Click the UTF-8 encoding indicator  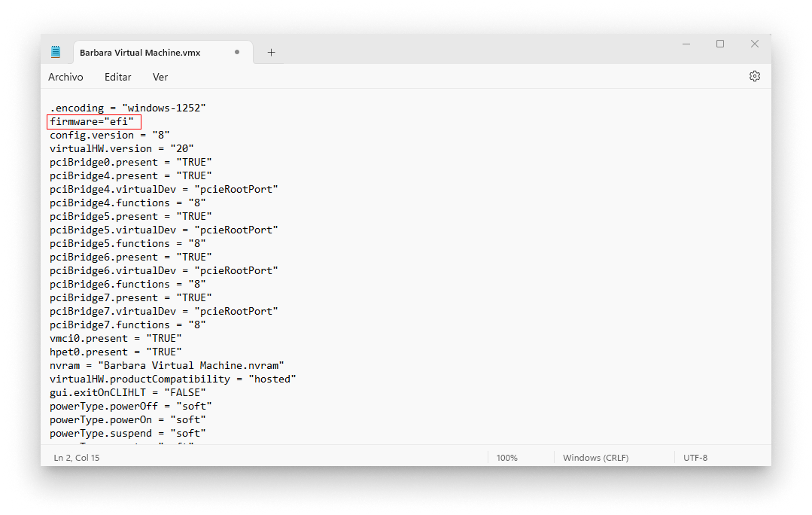[x=695, y=458]
